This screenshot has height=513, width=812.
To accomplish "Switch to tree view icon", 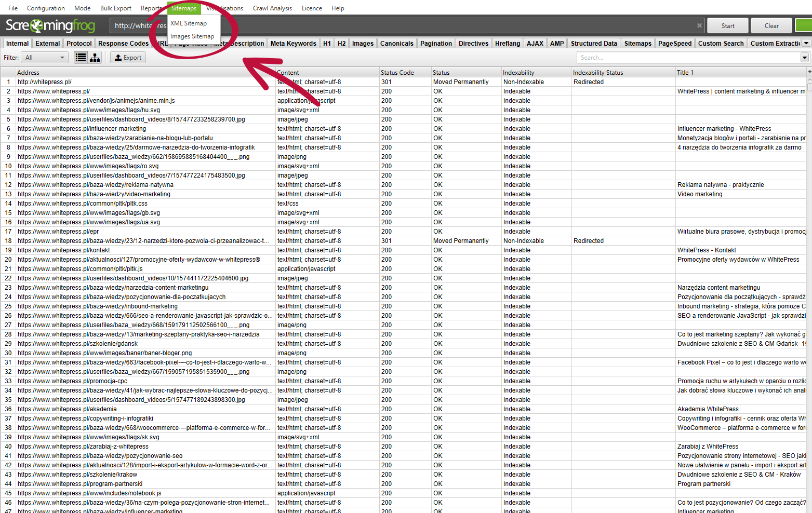I will click(x=95, y=58).
